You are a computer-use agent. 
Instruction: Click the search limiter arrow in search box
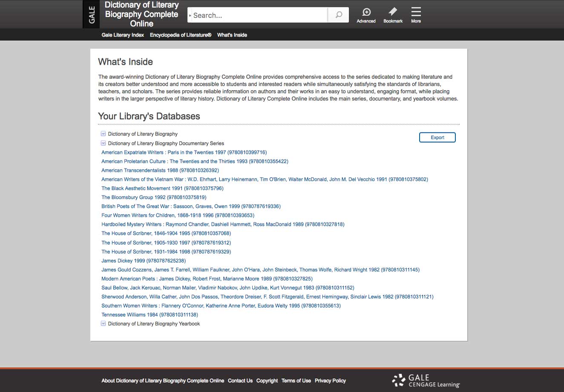[190, 15]
